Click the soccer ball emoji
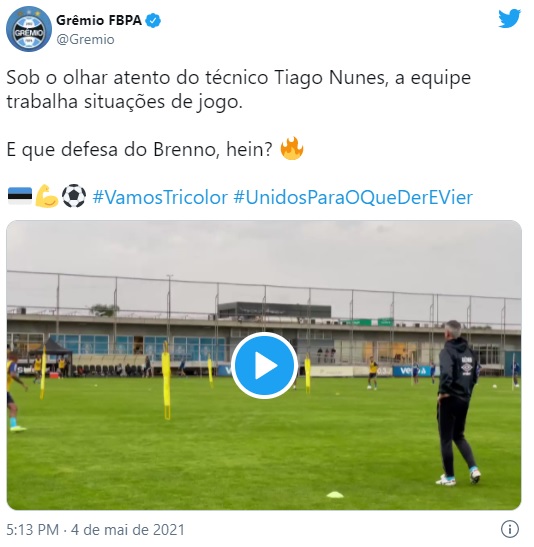534x547 pixels. (x=74, y=196)
